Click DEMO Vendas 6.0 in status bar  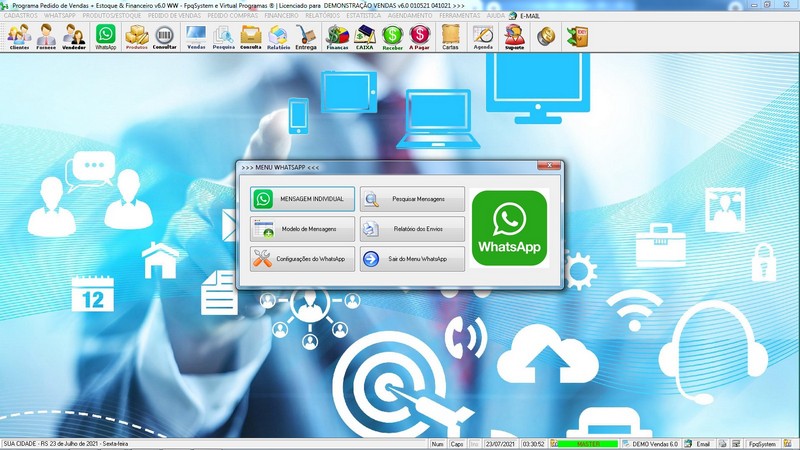655,444
